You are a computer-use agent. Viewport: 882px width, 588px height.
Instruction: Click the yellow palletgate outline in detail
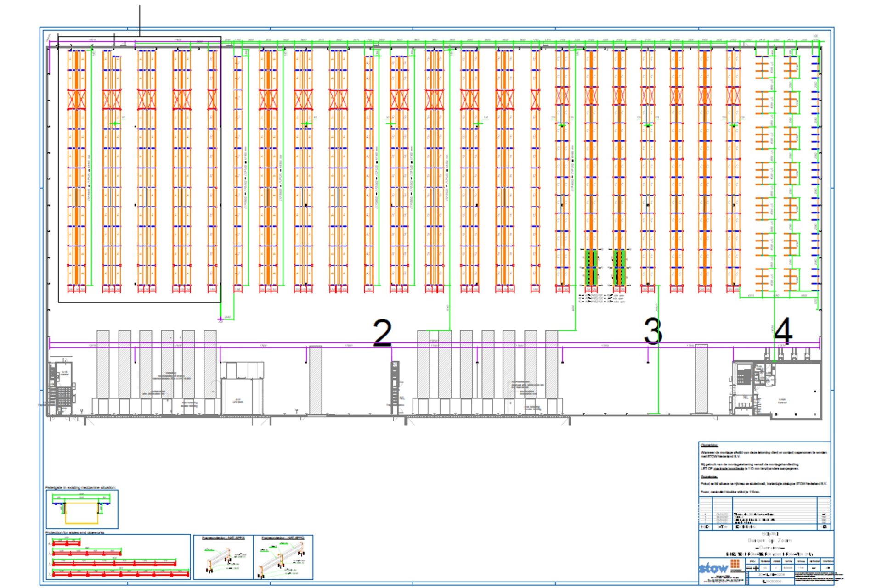[x=81, y=513]
